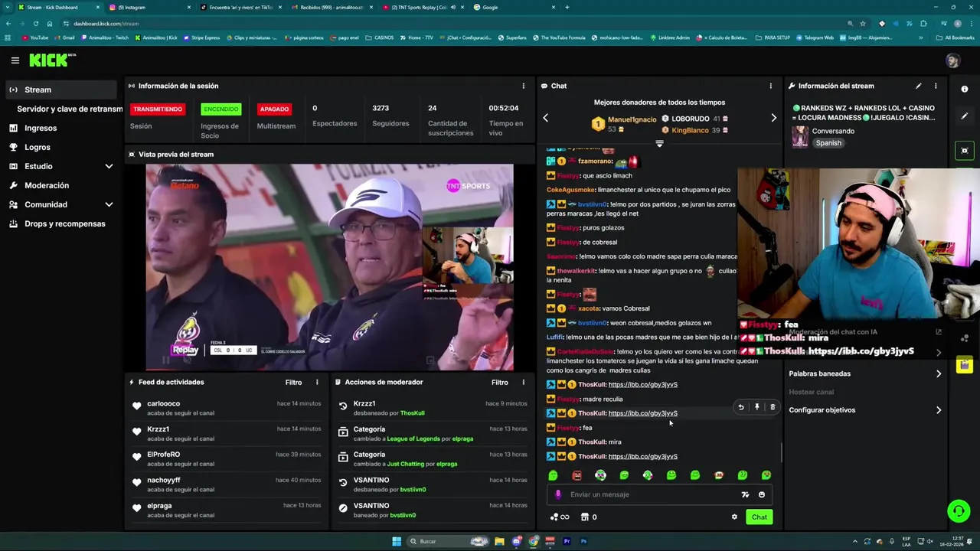The image size is (980, 551).
Task: Click the green support headset floating button
Action: point(958,510)
